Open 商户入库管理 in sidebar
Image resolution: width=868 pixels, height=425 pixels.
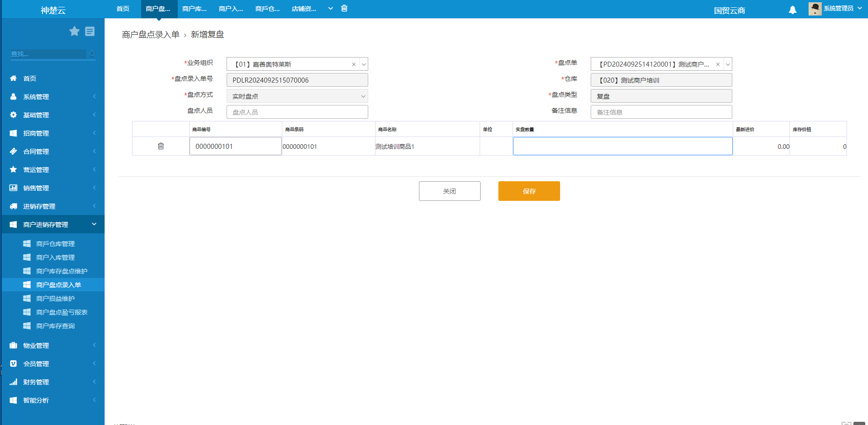55,257
